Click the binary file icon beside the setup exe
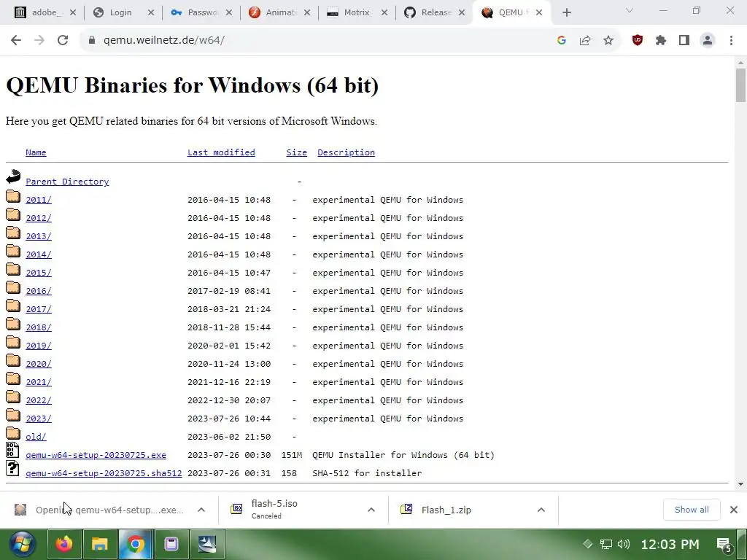 (x=13, y=450)
